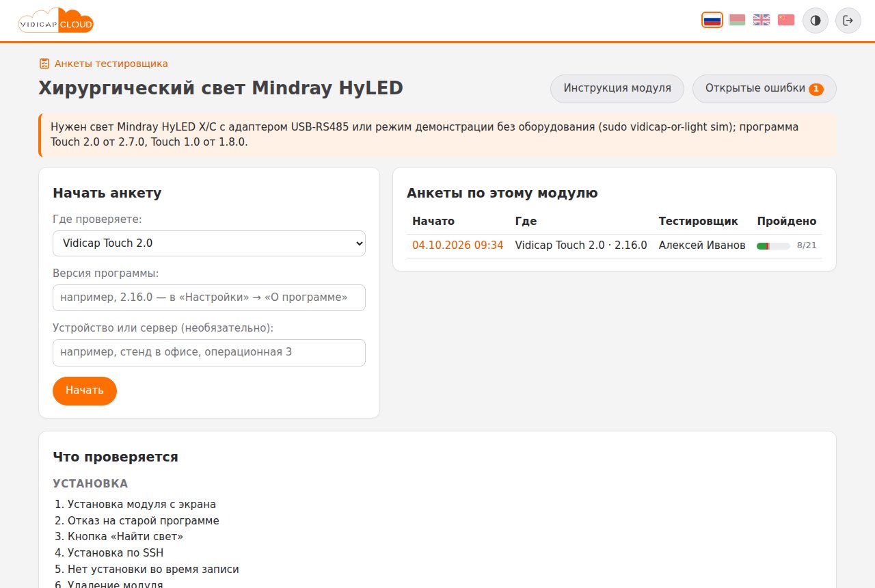Viewport: 875px width, 588px height.
Task: Toggle the dark/light contrast theme
Action: (x=815, y=21)
